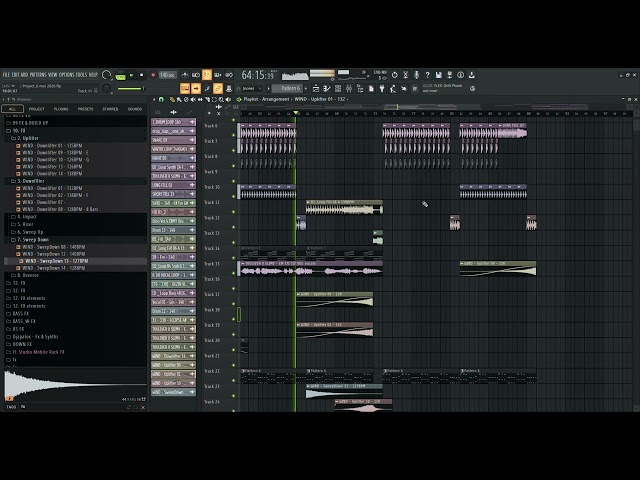Screen dimensions: 640x480
Task: Switch to the PROJECT browser tab
Action: tap(37, 109)
